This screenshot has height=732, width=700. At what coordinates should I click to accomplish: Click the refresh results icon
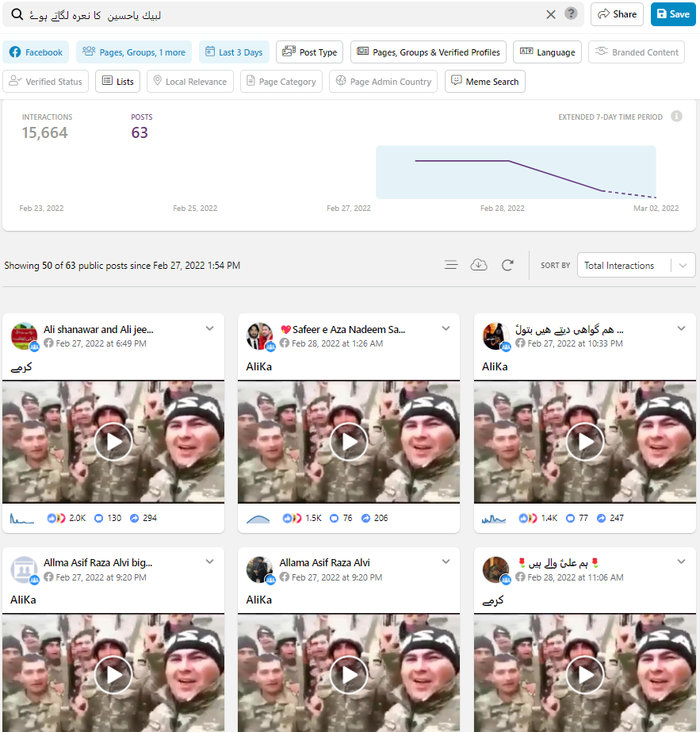(x=508, y=265)
